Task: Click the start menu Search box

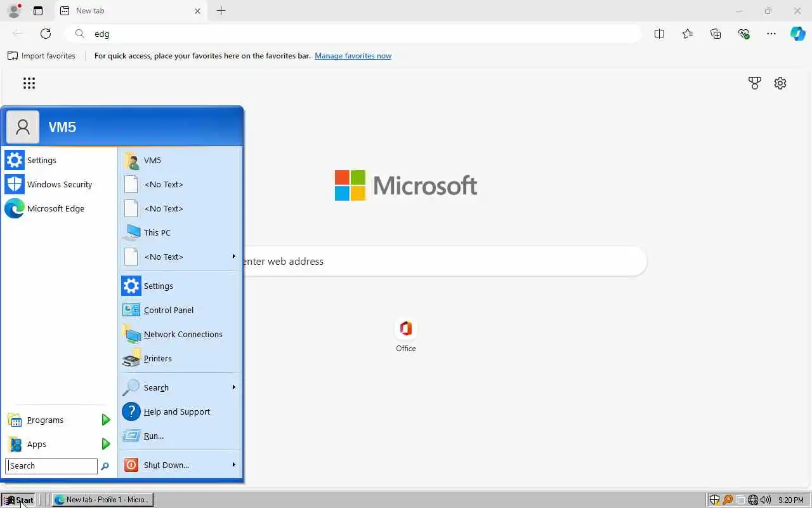Action: [51, 465]
